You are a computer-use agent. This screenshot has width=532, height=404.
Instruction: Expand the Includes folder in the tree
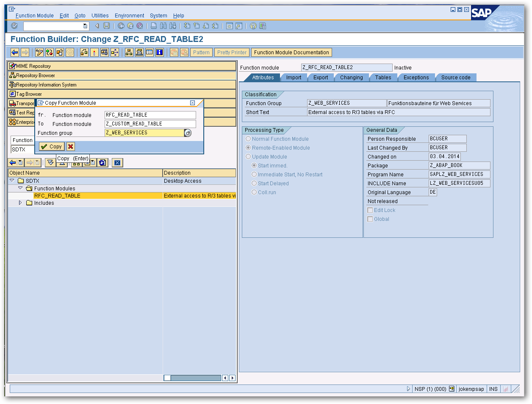20,203
